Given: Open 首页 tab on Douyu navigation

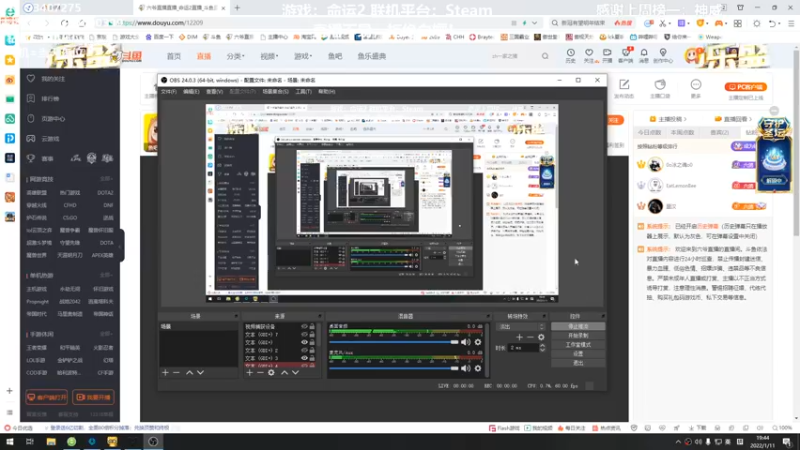Looking at the screenshot, I should click(x=174, y=56).
